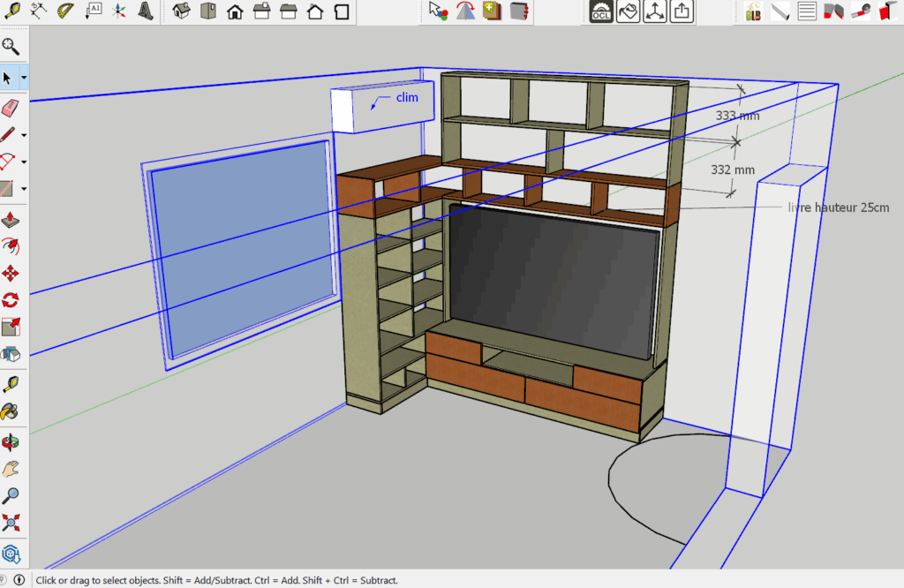Click the share/export model button

click(x=682, y=11)
